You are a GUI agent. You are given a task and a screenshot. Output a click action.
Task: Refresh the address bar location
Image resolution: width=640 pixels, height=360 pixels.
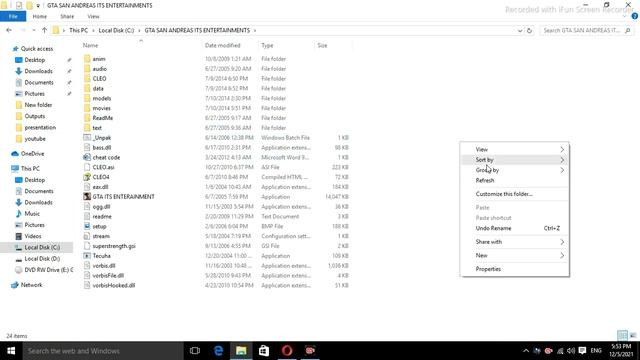(x=529, y=30)
